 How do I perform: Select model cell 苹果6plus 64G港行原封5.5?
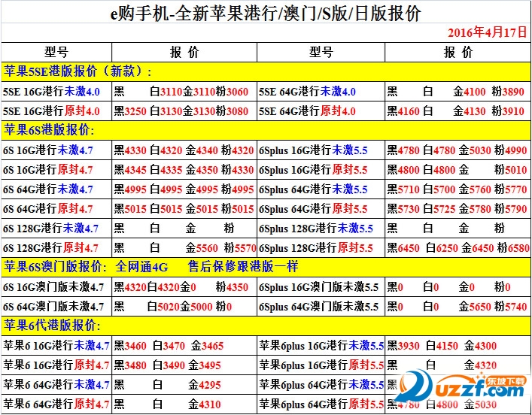[x=321, y=404]
